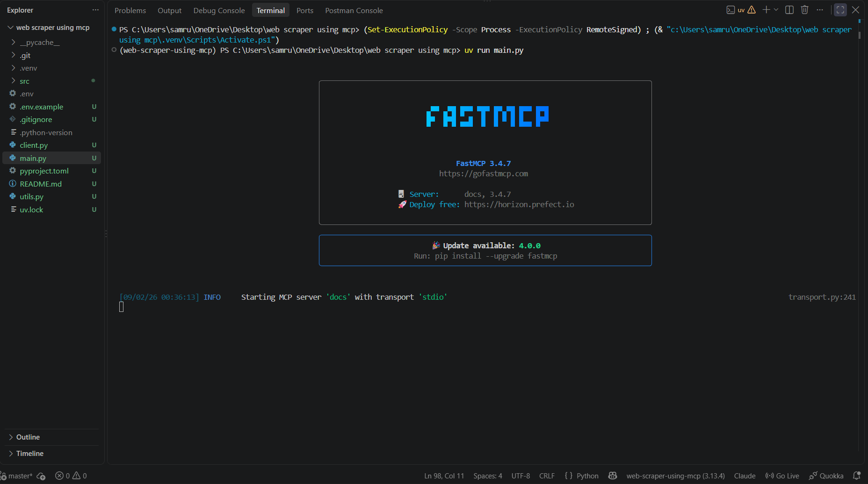Open the Copilot status icon
The image size is (868, 484).
(x=613, y=476)
